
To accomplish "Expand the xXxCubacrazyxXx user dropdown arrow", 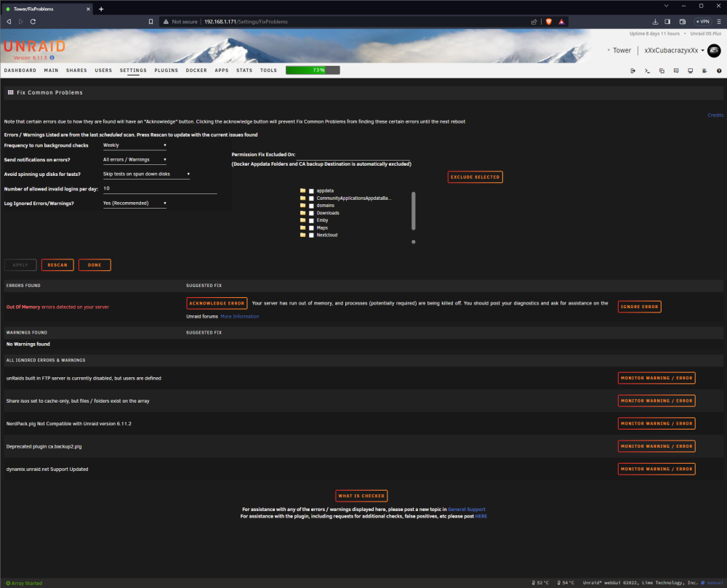I will coord(702,50).
